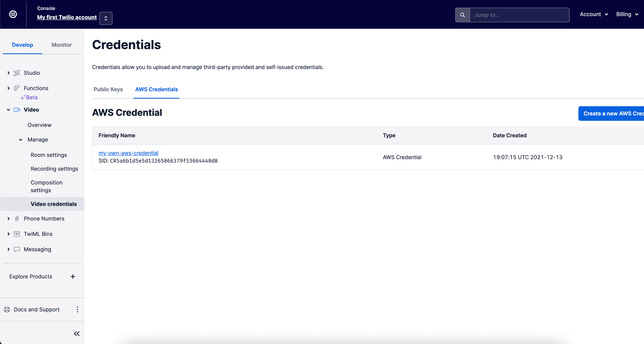644x344 pixels.
Task: Select the Studio icon in sidebar
Action: (16, 73)
